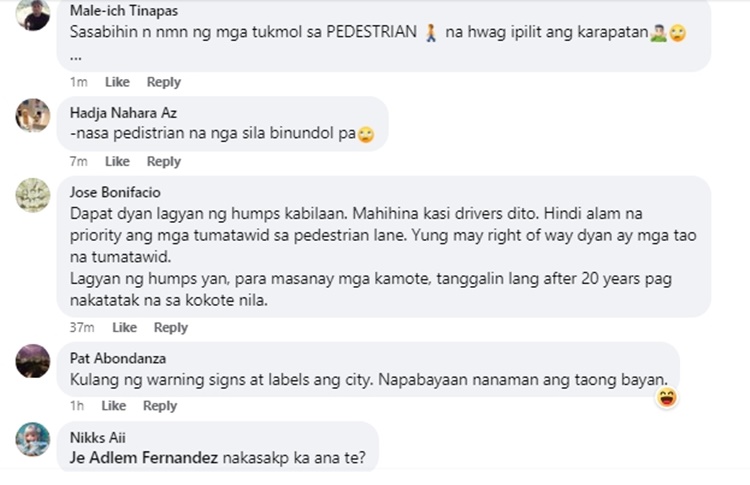The width and height of the screenshot is (750, 485).
Task: Like Jose Bonifacio's comment
Action: 124,328
